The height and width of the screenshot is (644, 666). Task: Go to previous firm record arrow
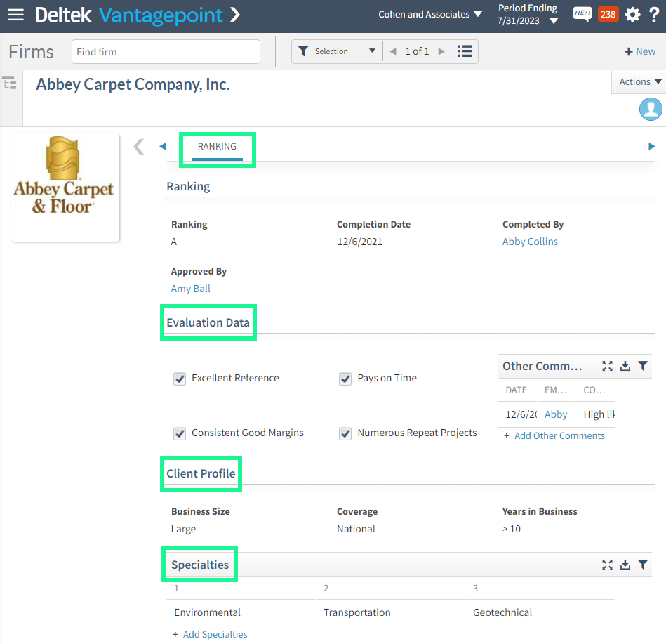393,51
